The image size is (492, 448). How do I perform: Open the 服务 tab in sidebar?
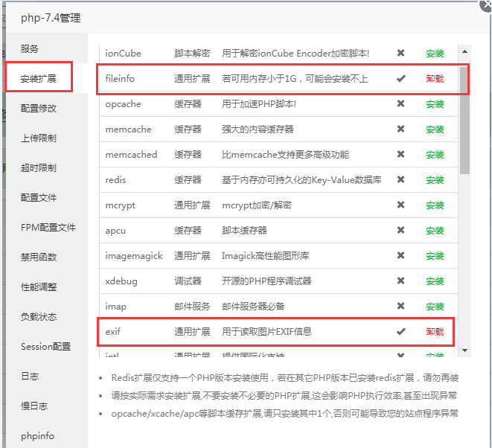tap(30, 49)
